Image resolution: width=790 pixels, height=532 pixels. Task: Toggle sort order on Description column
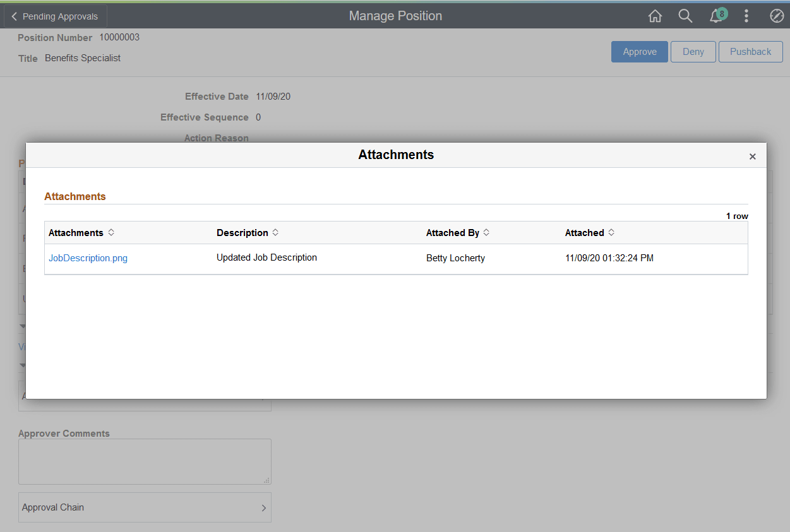click(x=275, y=232)
